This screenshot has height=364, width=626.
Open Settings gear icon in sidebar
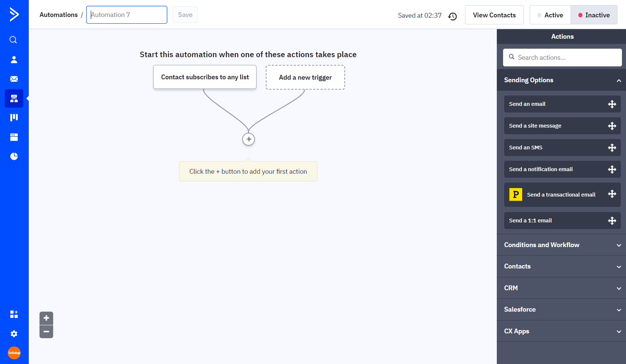14,334
